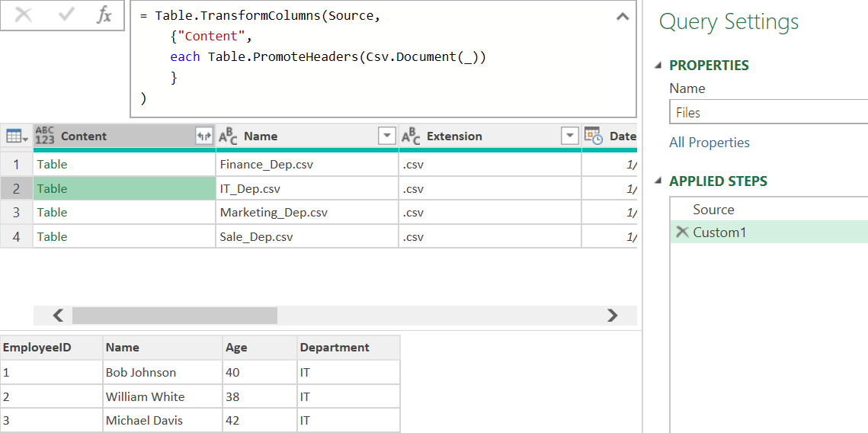Image resolution: width=868 pixels, height=433 pixels.
Task: Click Department preview column header
Action: point(349,347)
